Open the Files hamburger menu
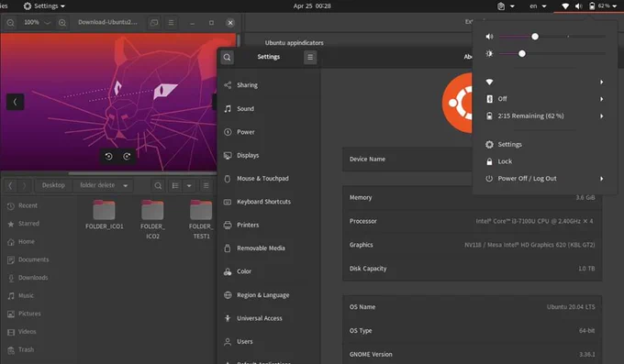 [206, 186]
